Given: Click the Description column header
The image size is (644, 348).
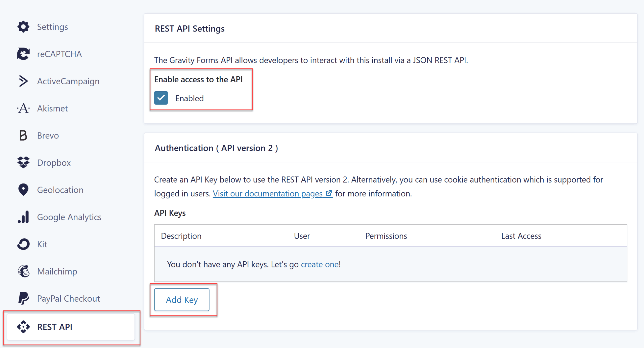Looking at the screenshot, I should coord(181,236).
